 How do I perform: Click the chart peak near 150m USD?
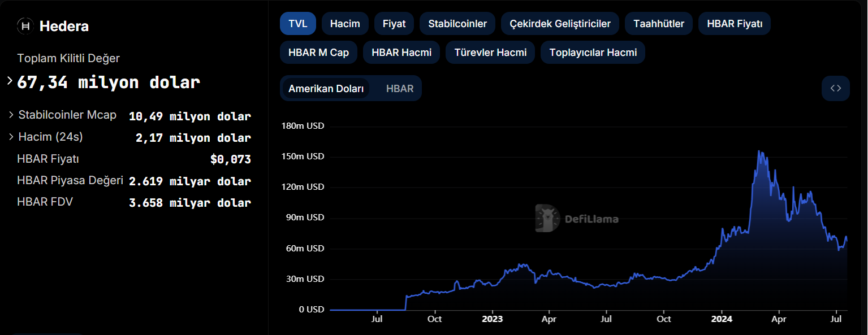point(759,151)
